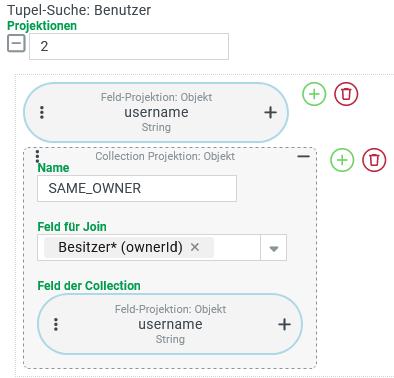The width and height of the screenshot is (394, 378).
Task: Collapse the Projektionen list with minus icon
Action: click(16, 43)
